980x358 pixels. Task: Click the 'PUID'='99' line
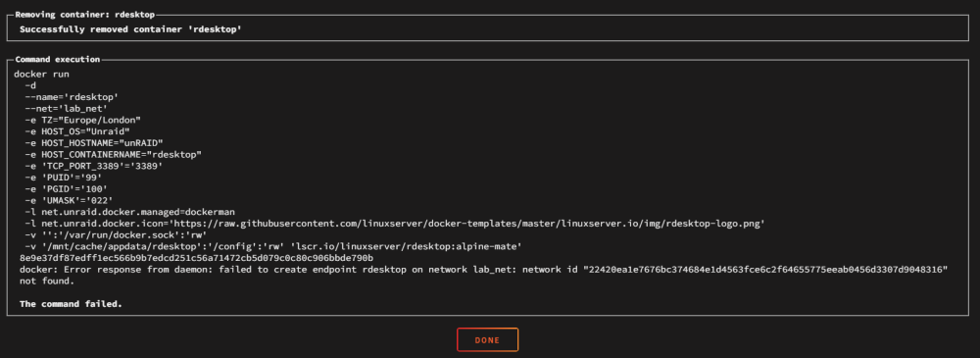pyautogui.click(x=63, y=178)
